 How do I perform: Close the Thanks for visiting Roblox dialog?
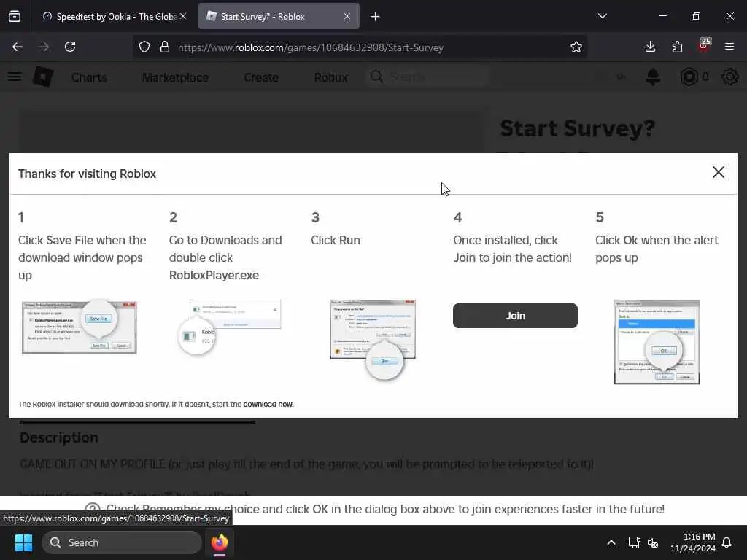(719, 172)
